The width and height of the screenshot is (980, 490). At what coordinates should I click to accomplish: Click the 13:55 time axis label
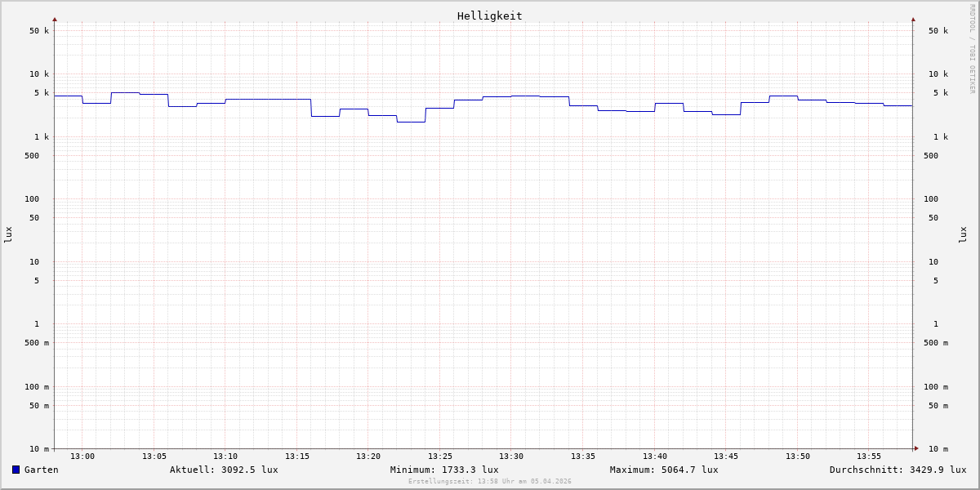[x=869, y=456]
